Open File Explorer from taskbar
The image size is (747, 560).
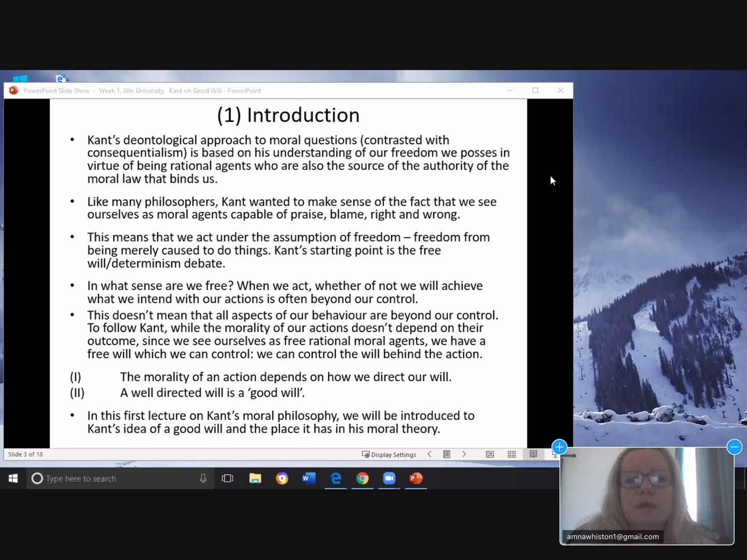click(x=255, y=479)
